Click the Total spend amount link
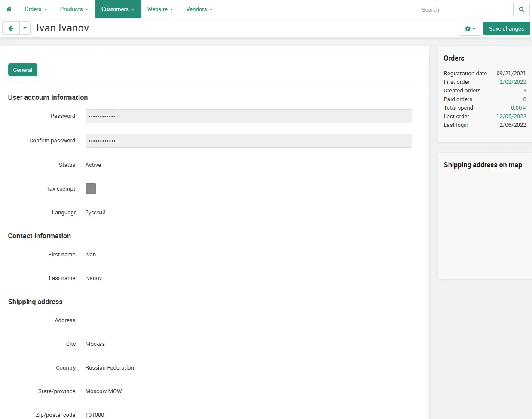Screen dimensions: 532x419 coord(518,108)
